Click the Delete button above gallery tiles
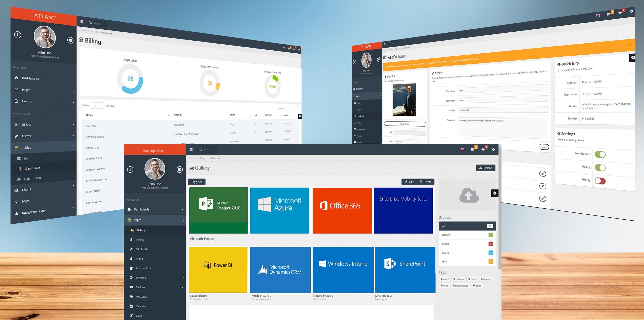The height and width of the screenshot is (320, 644). click(x=425, y=182)
